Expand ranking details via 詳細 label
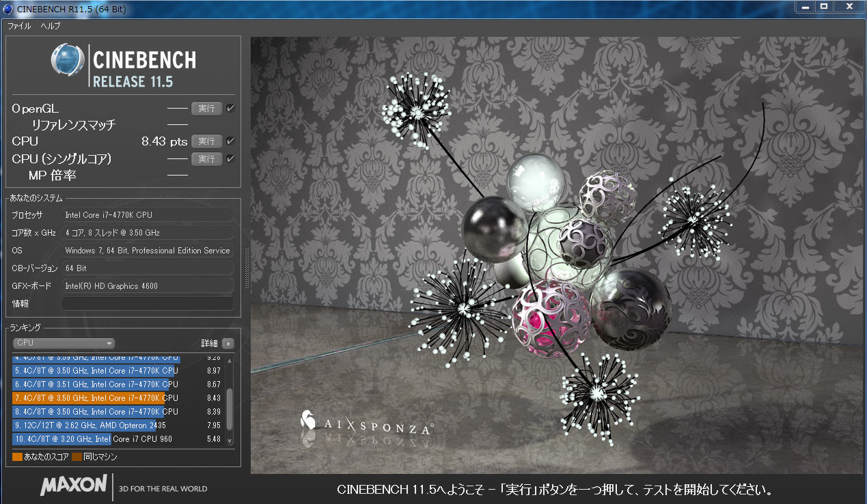 208,344
